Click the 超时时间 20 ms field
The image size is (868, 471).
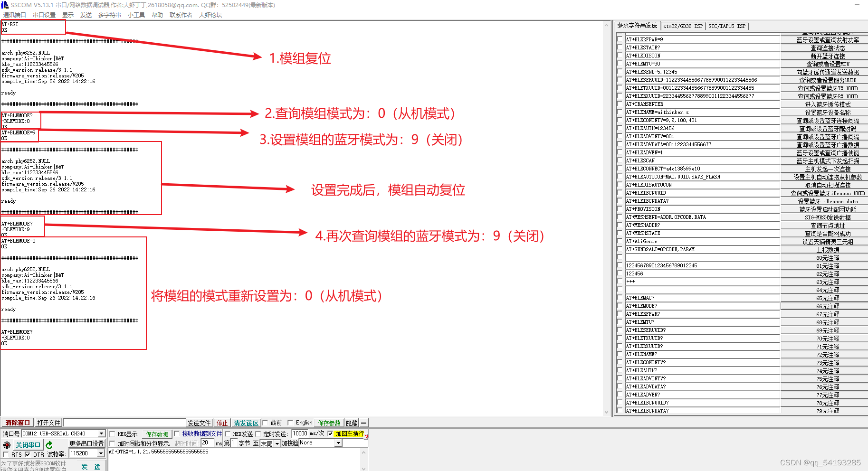208,443
